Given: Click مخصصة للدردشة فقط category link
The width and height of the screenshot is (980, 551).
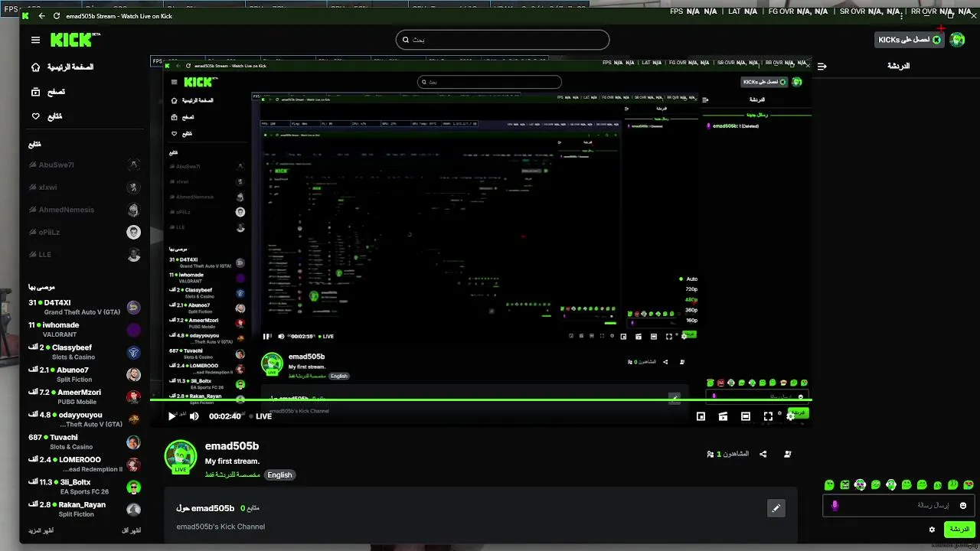Looking at the screenshot, I should click(x=233, y=474).
